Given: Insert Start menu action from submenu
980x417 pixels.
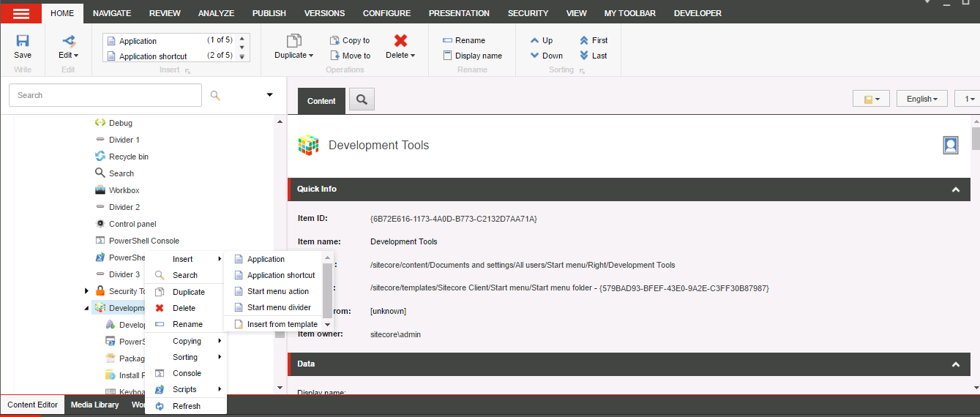Looking at the screenshot, I should [x=274, y=291].
